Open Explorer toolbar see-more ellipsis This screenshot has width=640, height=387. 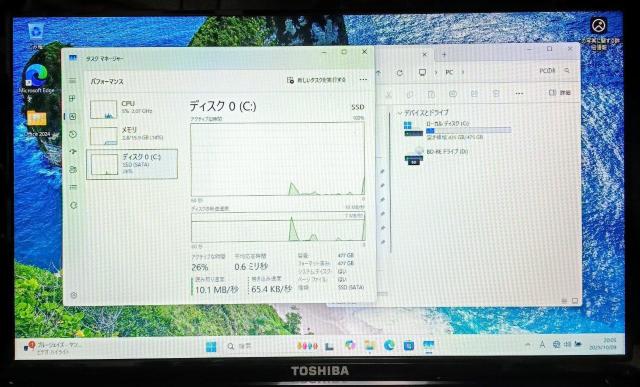tap(519, 93)
